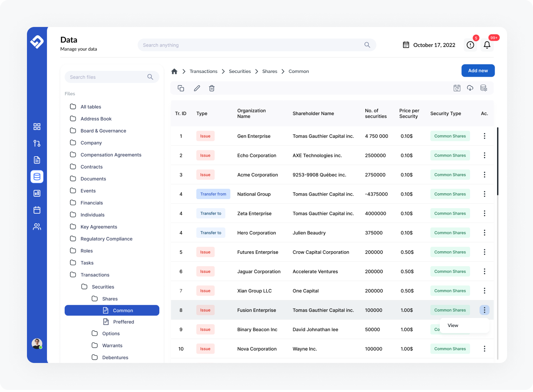Viewport: 533px width, 392px height.
Task: Click the Price per Security column header
Action: [409, 113]
